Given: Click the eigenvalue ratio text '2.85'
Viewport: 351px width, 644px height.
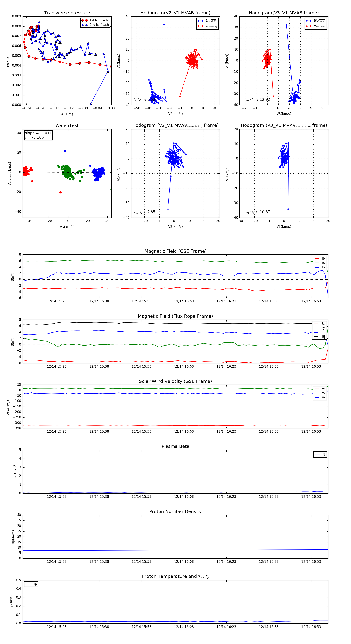Looking at the screenshot, I should coord(151,212).
